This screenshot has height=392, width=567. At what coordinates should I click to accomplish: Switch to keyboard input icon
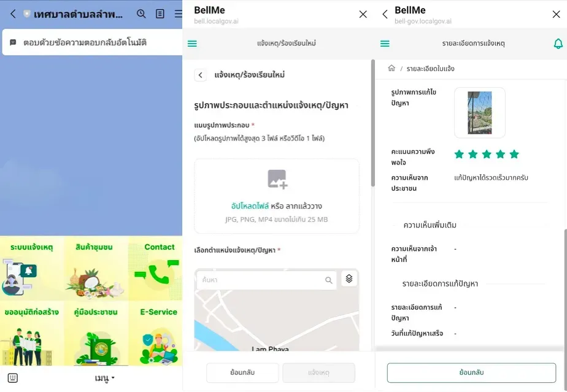[x=13, y=378]
